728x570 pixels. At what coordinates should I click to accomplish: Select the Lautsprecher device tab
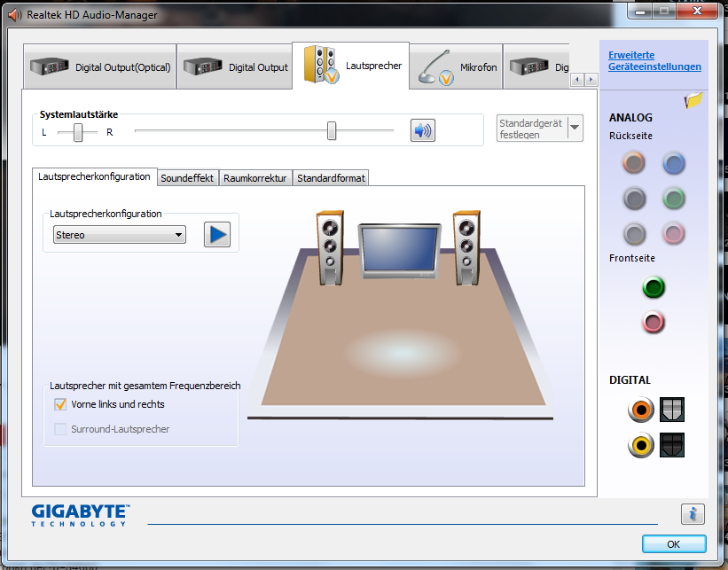[351, 66]
